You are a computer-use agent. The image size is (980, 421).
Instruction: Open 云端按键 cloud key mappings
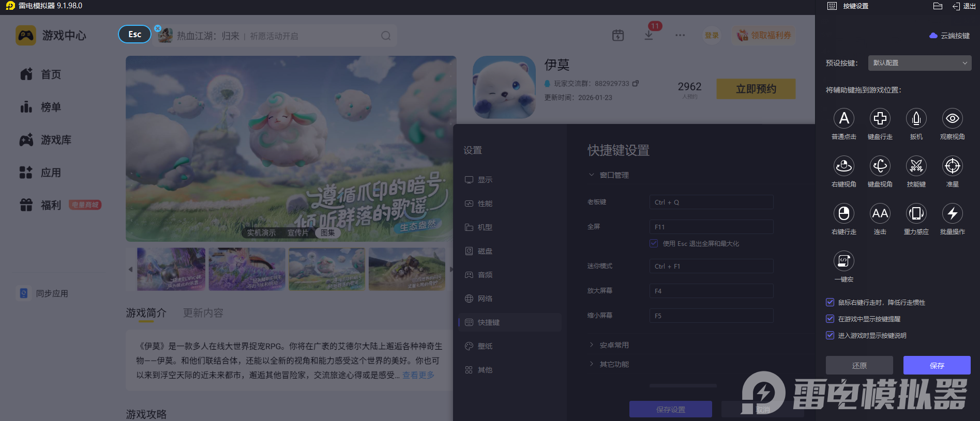[949, 36]
